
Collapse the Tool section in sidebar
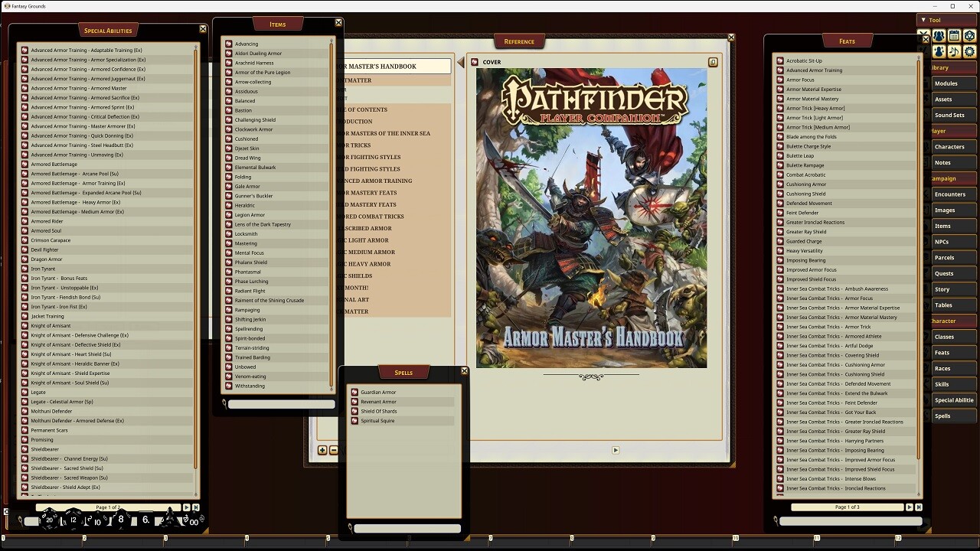click(924, 21)
